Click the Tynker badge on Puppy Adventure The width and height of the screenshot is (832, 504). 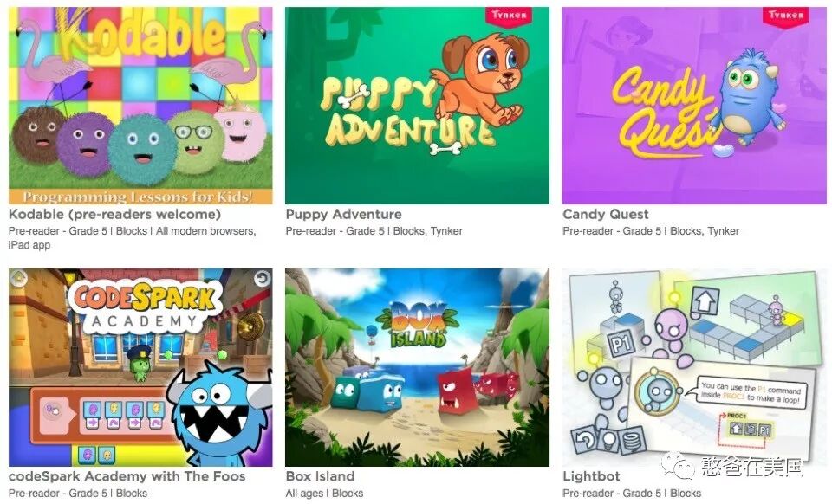tap(509, 16)
